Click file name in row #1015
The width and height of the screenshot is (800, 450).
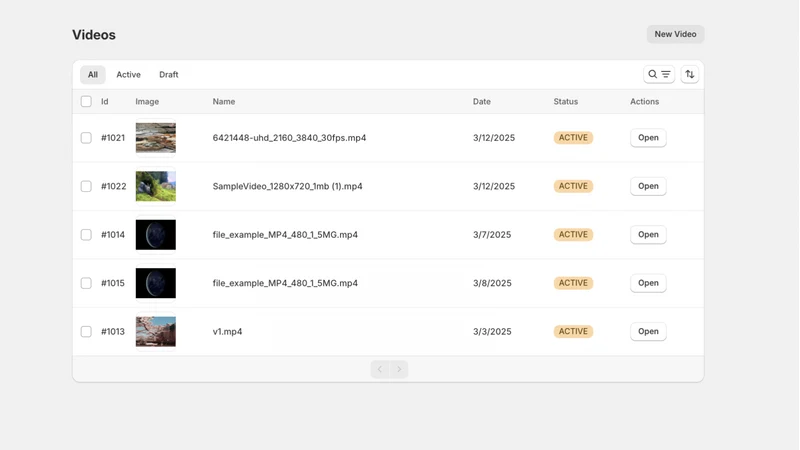pos(285,283)
